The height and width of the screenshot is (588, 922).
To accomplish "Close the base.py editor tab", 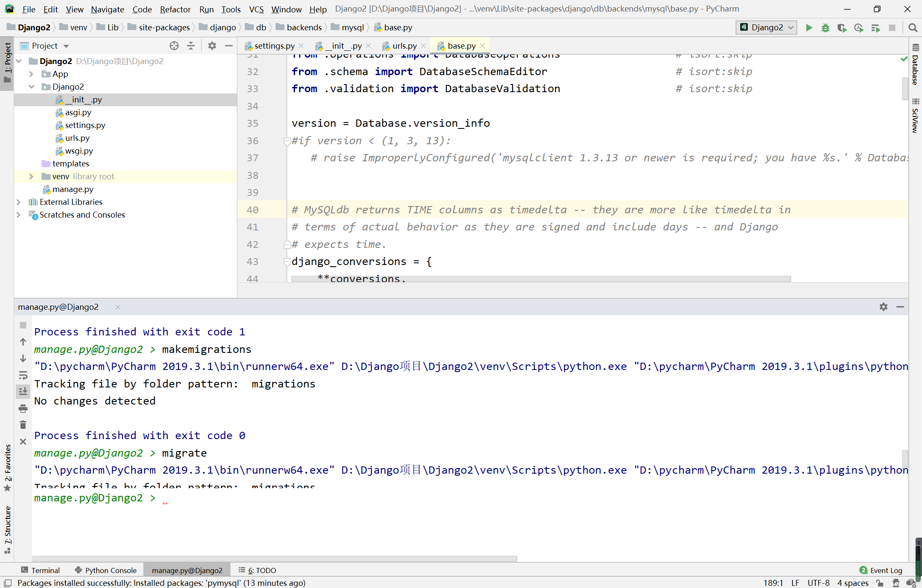I will pos(482,46).
